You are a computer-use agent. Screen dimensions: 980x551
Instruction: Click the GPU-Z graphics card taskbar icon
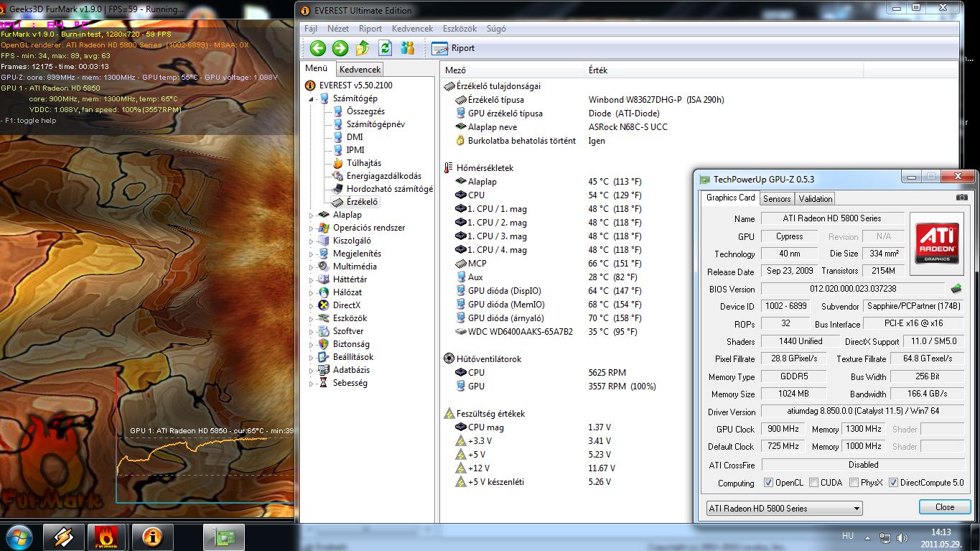click(223, 537)
